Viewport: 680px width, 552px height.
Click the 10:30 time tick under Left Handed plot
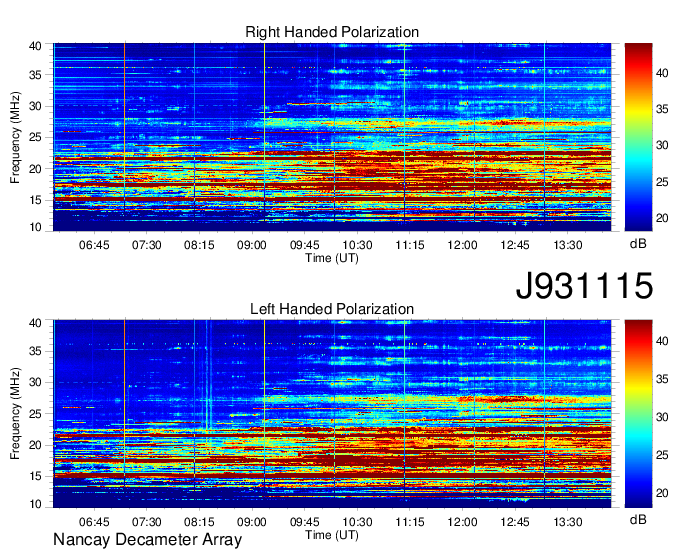(x=357, y=522)
